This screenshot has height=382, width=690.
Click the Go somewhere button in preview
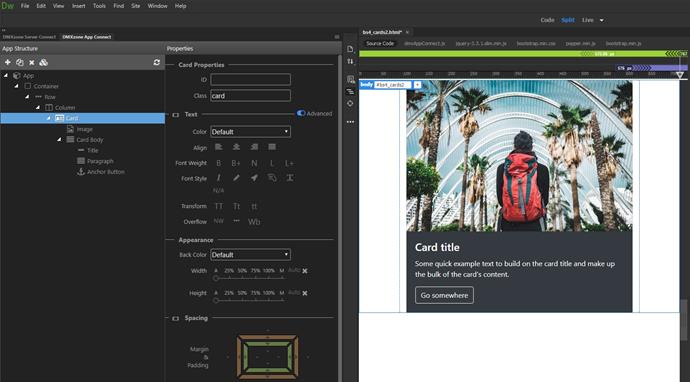(444, 295)
